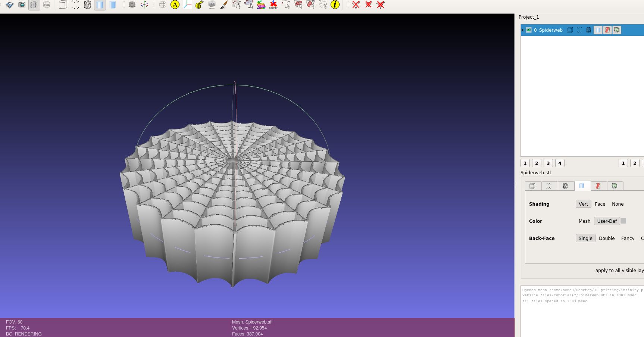Toggle Points rendering in the top toolbar

(75, 5)
